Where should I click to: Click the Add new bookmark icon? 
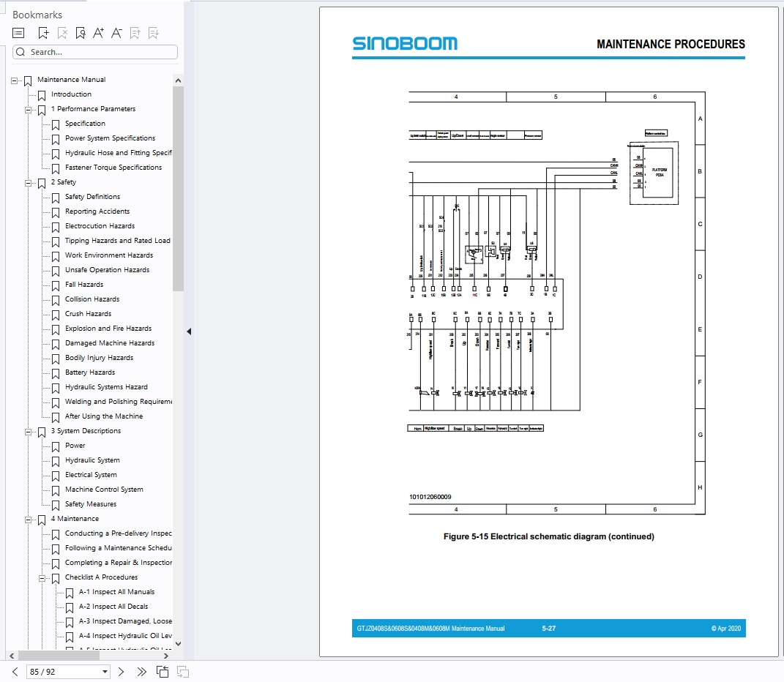[x=43, y=33]
